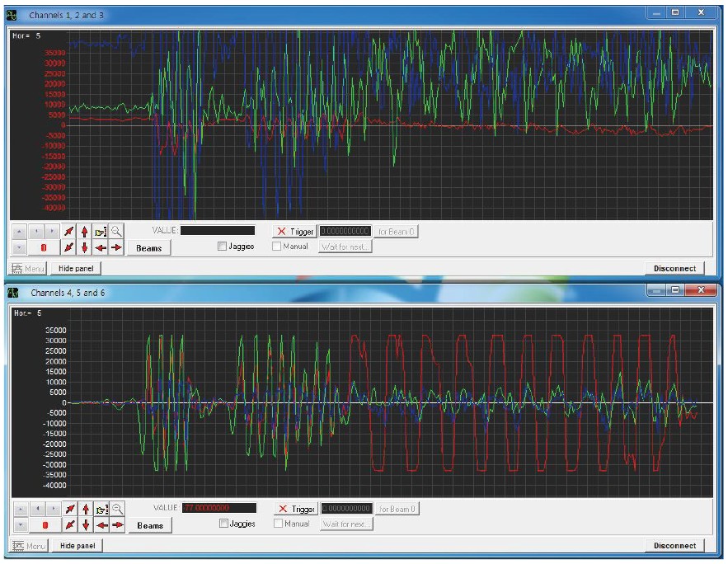Click Disconnect in Channels 1, 2 and 3 window
The height and width of the screenshot is (564, 728).
tap(674, 268)
